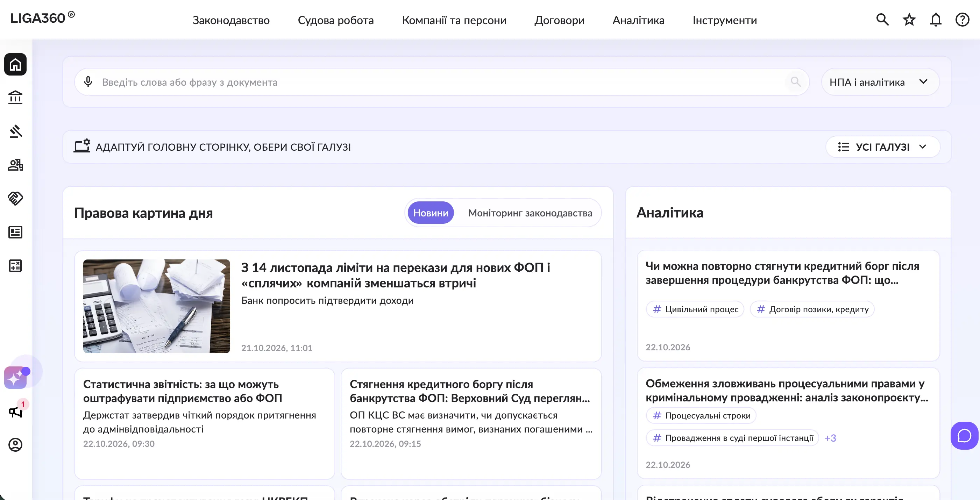Click the magnifier inside the search field
Screen dimensions: 980x500
pos(795,82)
